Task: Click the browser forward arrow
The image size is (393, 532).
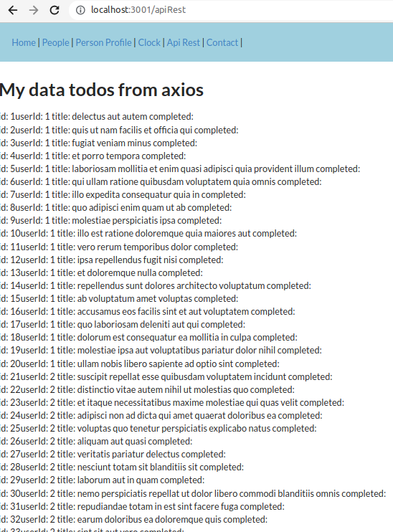Action: pos(34,10)
